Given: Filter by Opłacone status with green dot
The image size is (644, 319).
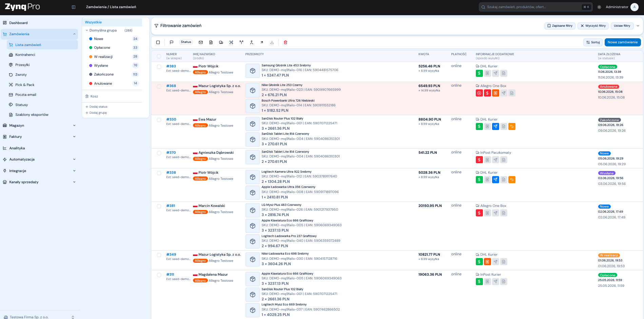Looking at the screenshot, I should (114, 48).
